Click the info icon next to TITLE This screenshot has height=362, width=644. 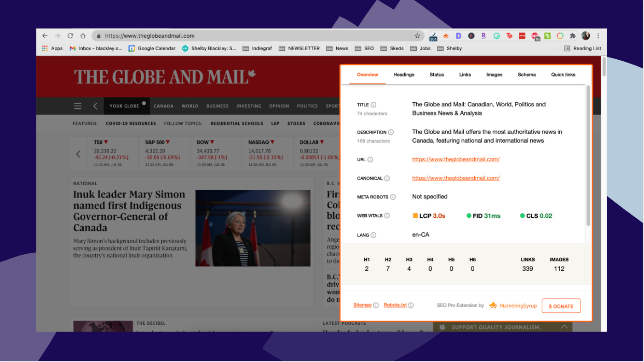pos(374,105)
